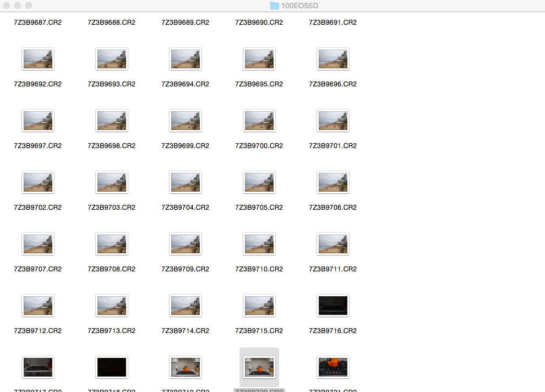Click the file name label 7Z3B9714.CR2
The height and width of the screenshot is (392, 545).
click(186, 331)
